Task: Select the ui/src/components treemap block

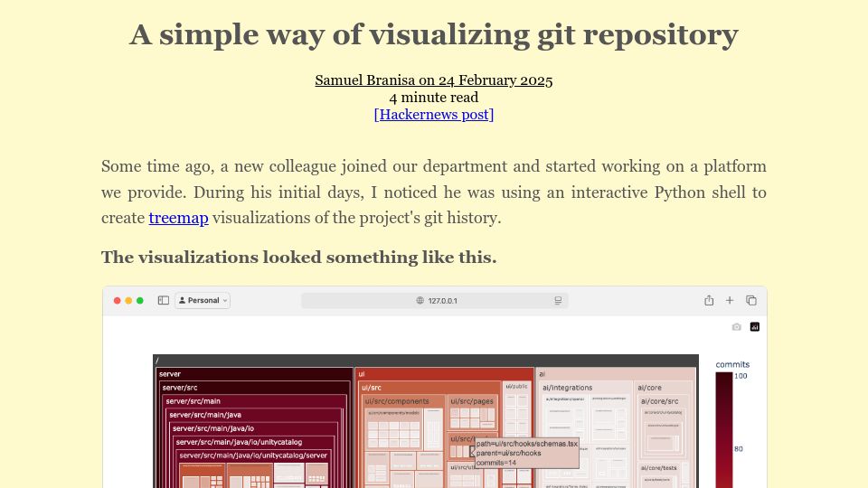Action: pos(404,401)
